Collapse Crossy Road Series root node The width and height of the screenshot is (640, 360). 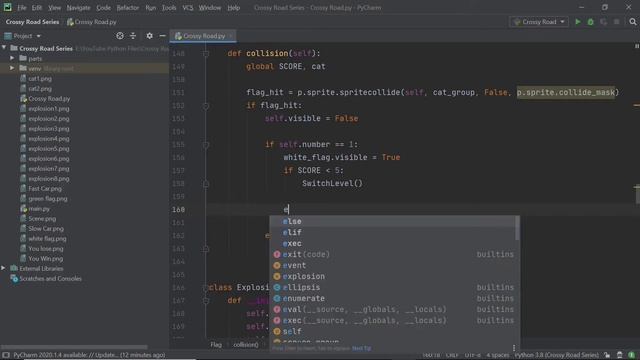point(4,48)
